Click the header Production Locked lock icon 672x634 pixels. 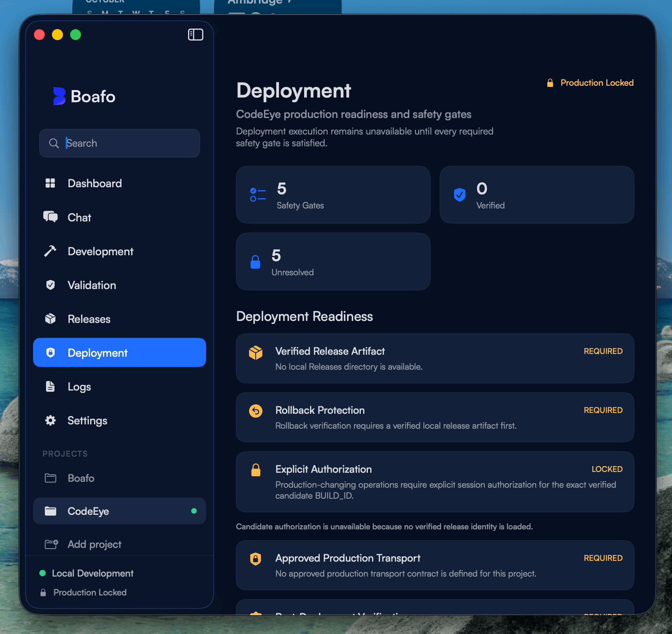click(x=550, y=83)
